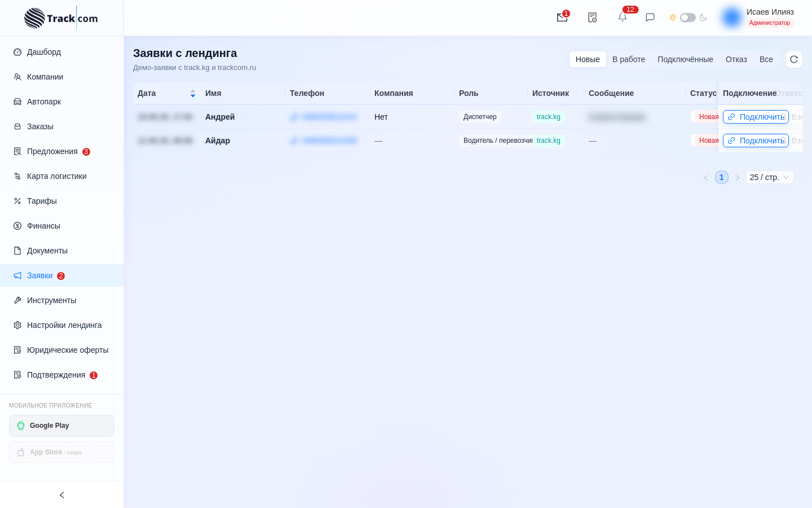The width and height of the screenshot is (812, 508).
Task: Select page 1 in pagination
Action: point(722,177)
